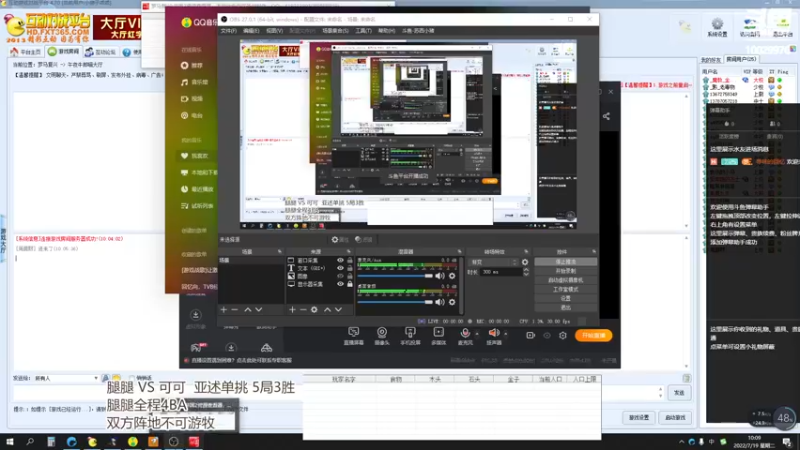Add a new source with plus button

(292, 310)
